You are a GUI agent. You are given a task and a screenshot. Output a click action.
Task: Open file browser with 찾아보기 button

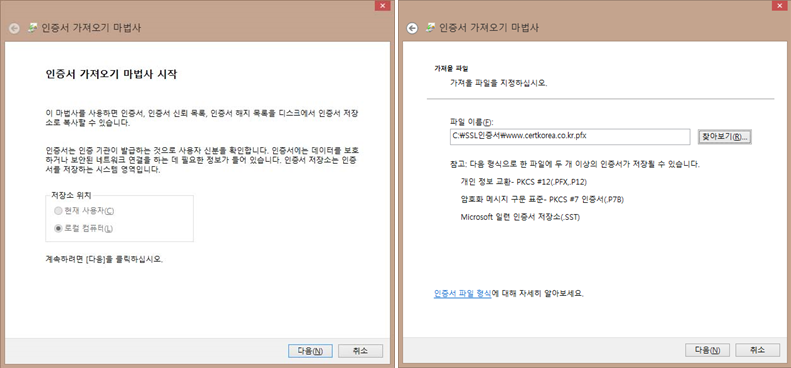[724, 137]
